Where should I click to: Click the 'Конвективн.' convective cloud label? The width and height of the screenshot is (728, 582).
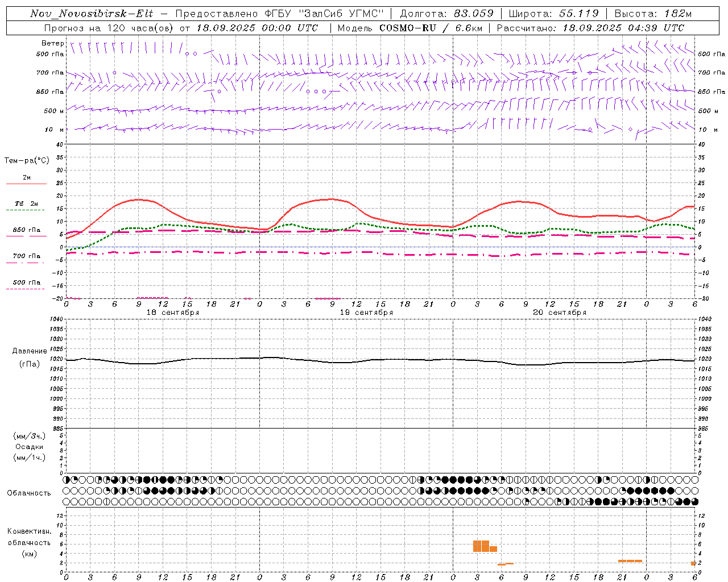30,531
